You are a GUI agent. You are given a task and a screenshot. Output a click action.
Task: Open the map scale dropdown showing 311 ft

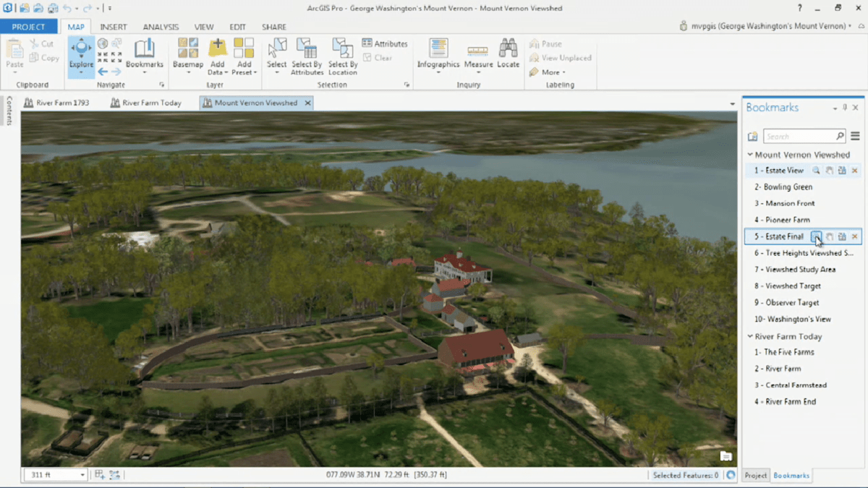(x=82, y=474)
